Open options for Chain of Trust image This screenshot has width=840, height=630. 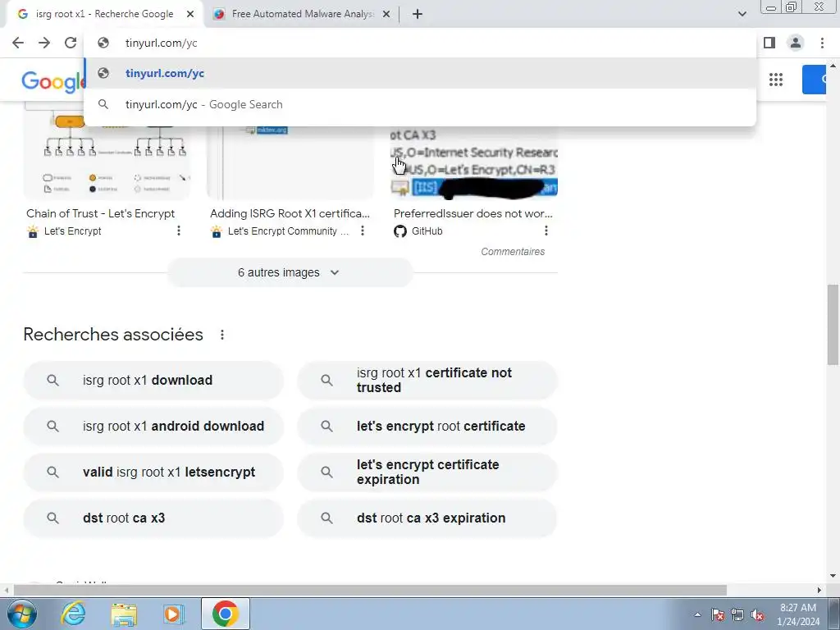[178, 231]
